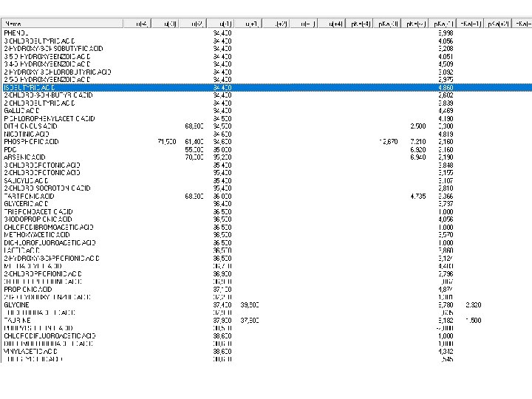Click the 12,670 pKa value for Phosphoric Acid
This screenshot has height=399, width=532.
point(389,142)
